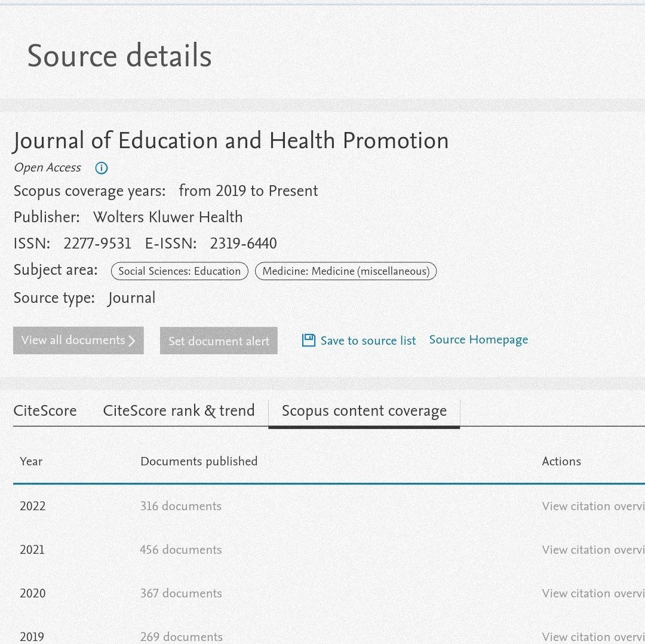Viewport: 645px width, 644px height.
Task: Open the Source Homepage link
Action: coord(478,339)
